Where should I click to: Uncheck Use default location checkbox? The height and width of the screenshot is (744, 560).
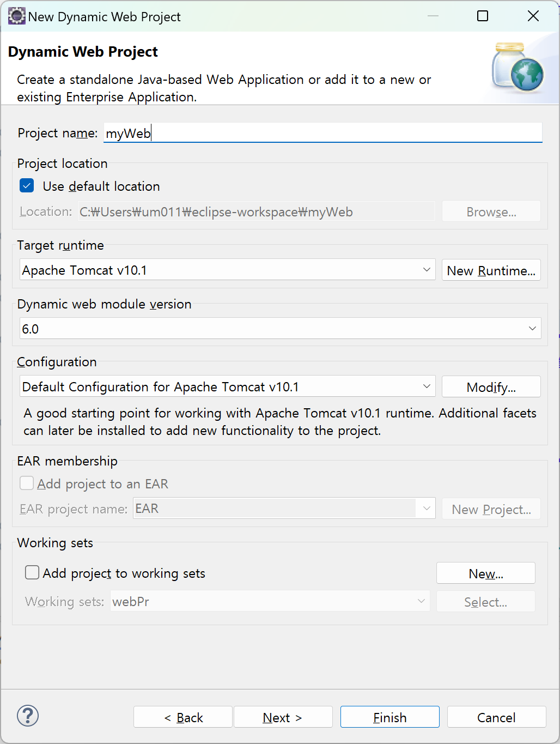[x=27, y=186]
